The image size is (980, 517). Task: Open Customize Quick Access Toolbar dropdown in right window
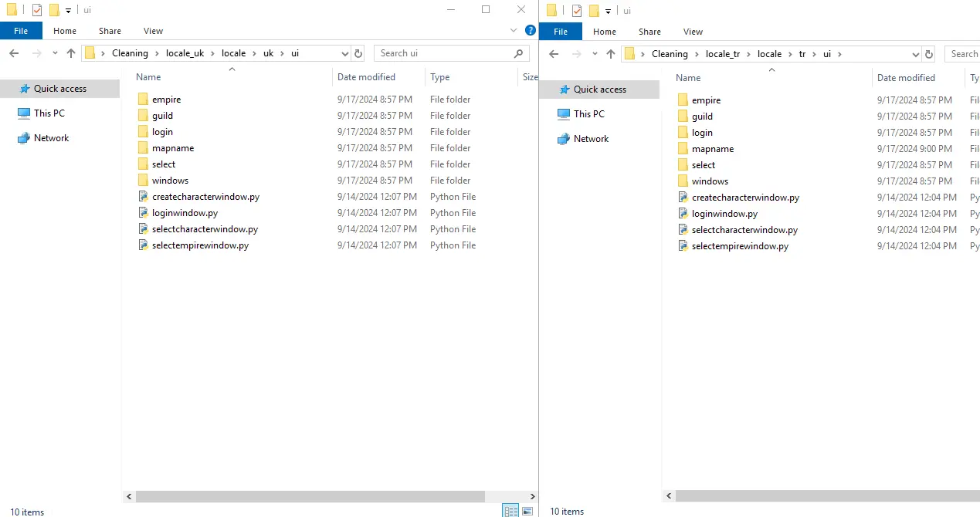609,11
